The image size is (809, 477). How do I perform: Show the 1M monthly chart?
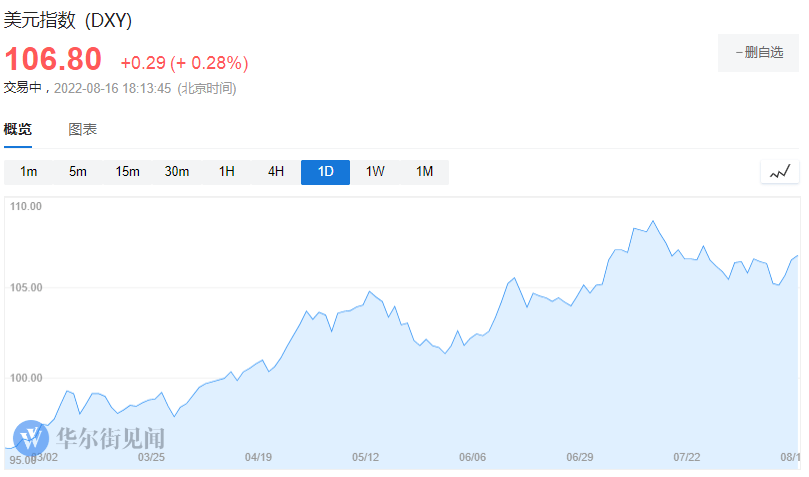(424, 172)
